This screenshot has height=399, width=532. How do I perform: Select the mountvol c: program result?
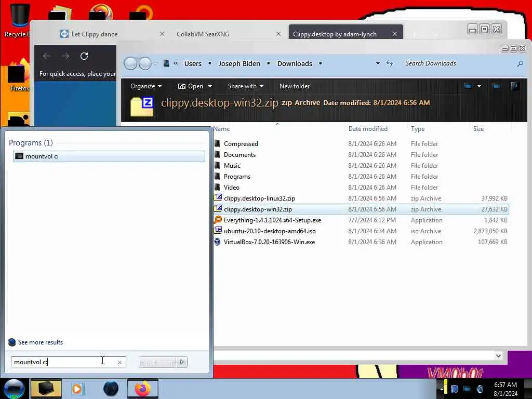click(109, 156)
